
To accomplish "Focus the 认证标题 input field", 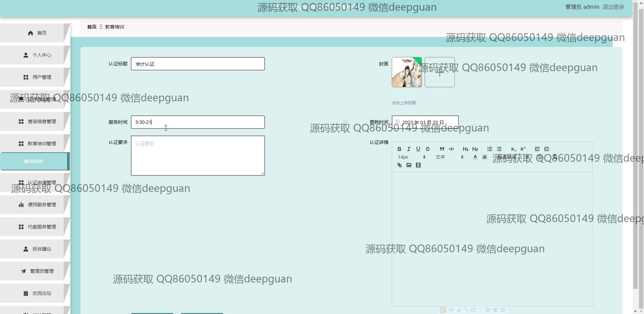I will pyautogui.click(x=198, y=64).
